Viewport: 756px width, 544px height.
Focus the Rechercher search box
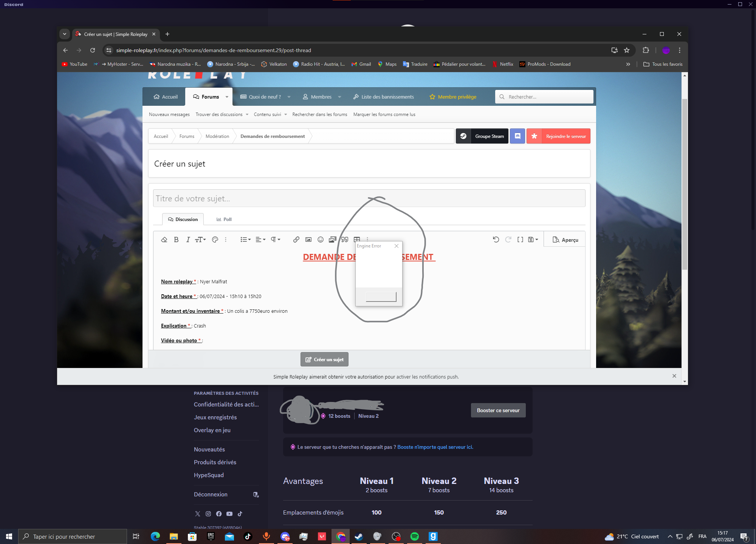click(x=544, y=97)
